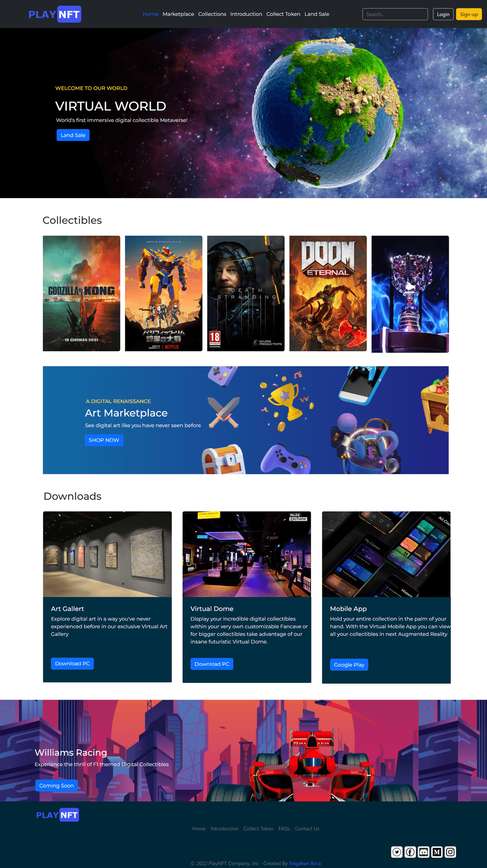
Task: Click Download PC under Art Gallert
Action: tap(73, 664)
